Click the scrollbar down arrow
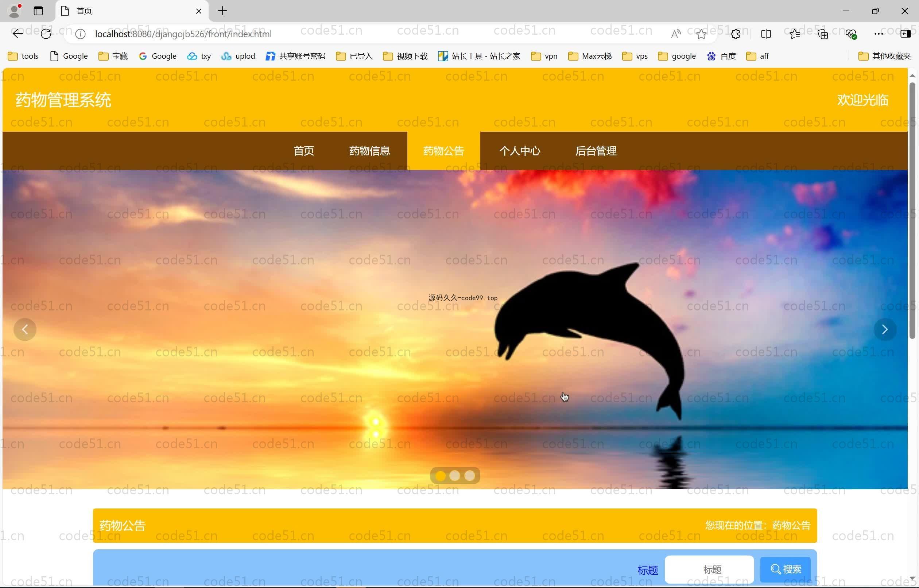Image resolution: width=919 pixels, height=588 pixels. pyautogui.click(x=912, y=579)
